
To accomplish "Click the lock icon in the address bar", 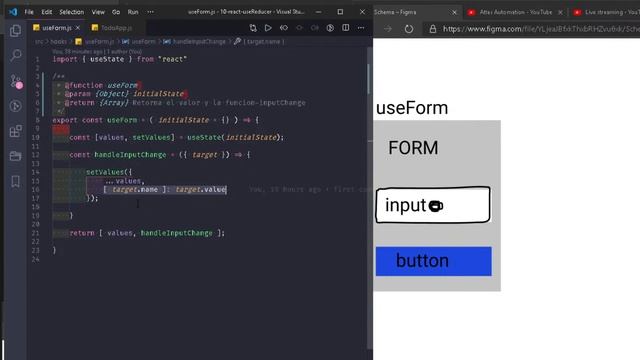I will pos(433,29).
